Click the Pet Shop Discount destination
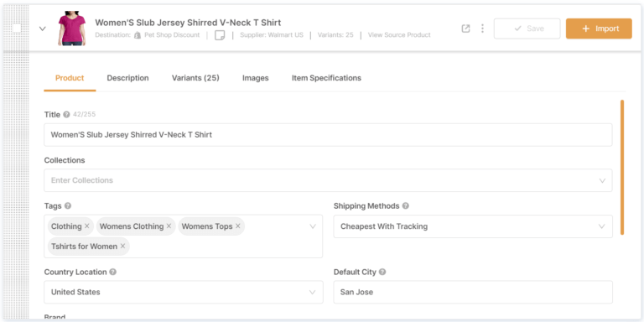644x322 pixels. click(x=172, y=35)
